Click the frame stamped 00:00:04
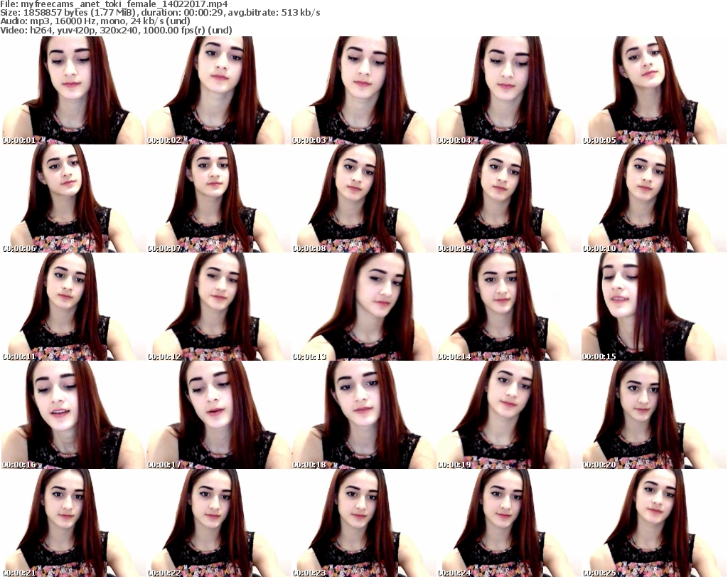 pos(508,90)
